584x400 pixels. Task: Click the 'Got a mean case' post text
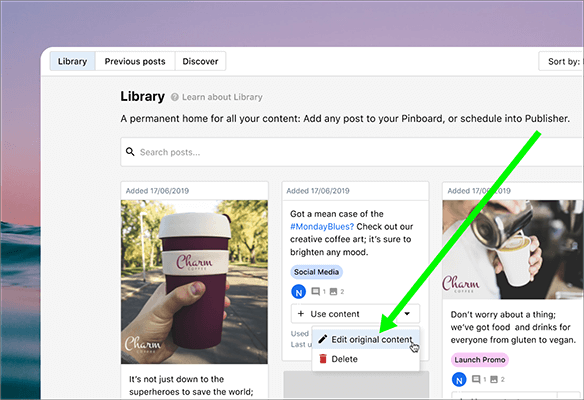[352, 233]
